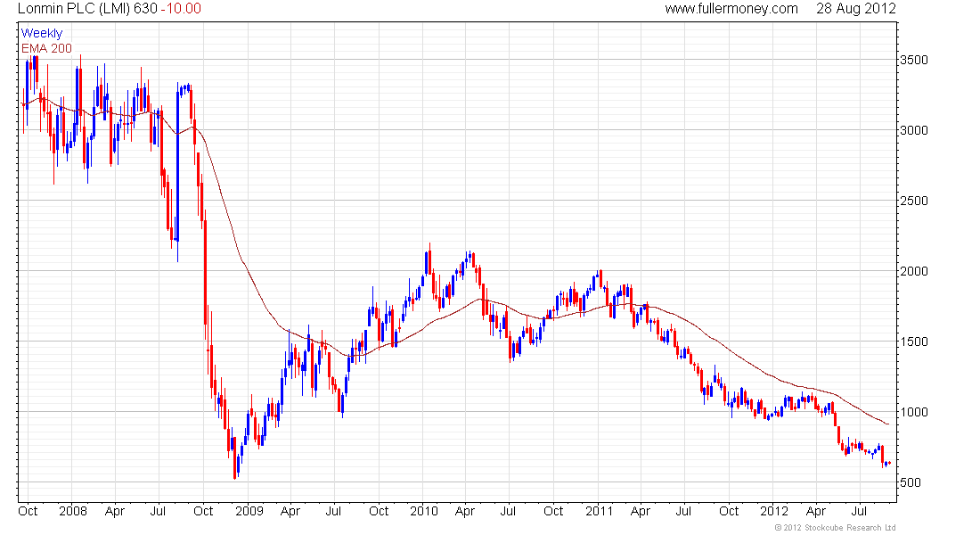Click the 2010 year axis label
980x535 pixels.
[424, 511]
